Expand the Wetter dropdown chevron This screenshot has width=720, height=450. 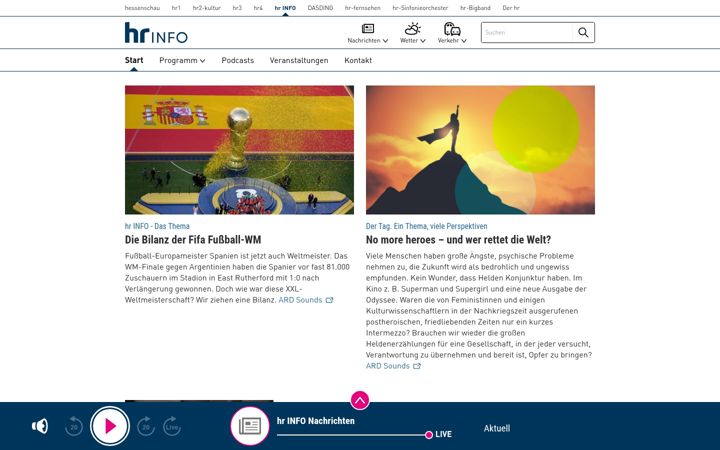coord(423,41)
